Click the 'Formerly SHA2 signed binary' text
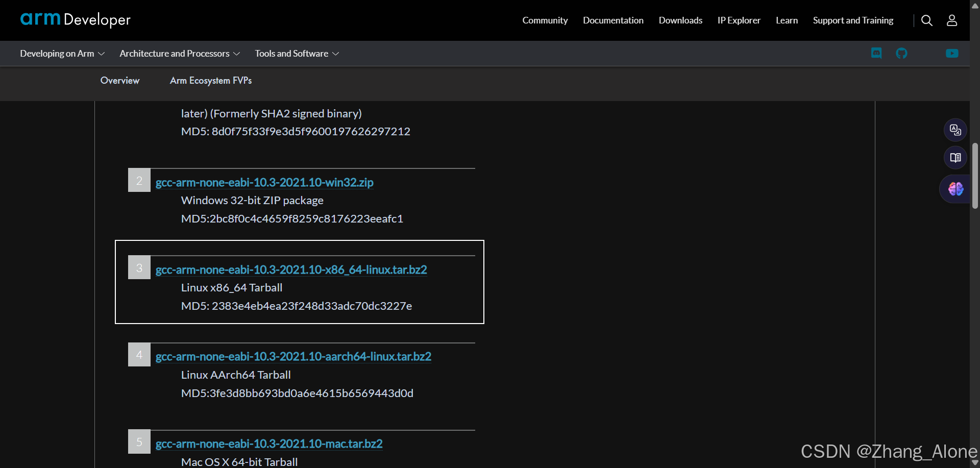980x468 pixels. tap(286, 114)
